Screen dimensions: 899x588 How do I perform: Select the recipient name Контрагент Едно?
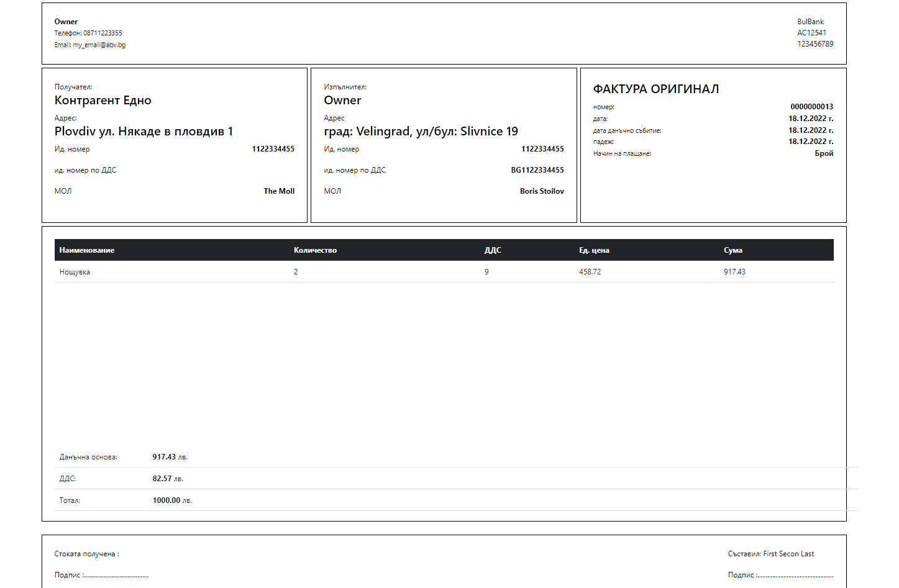[x=103, y=99]
